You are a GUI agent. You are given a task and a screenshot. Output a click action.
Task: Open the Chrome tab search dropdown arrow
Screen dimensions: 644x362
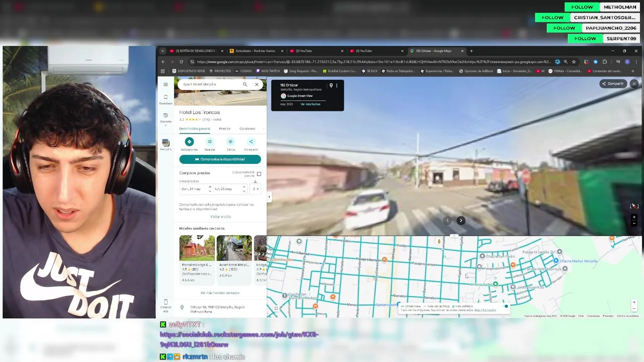pyautogui.click(x=163, y=51)
